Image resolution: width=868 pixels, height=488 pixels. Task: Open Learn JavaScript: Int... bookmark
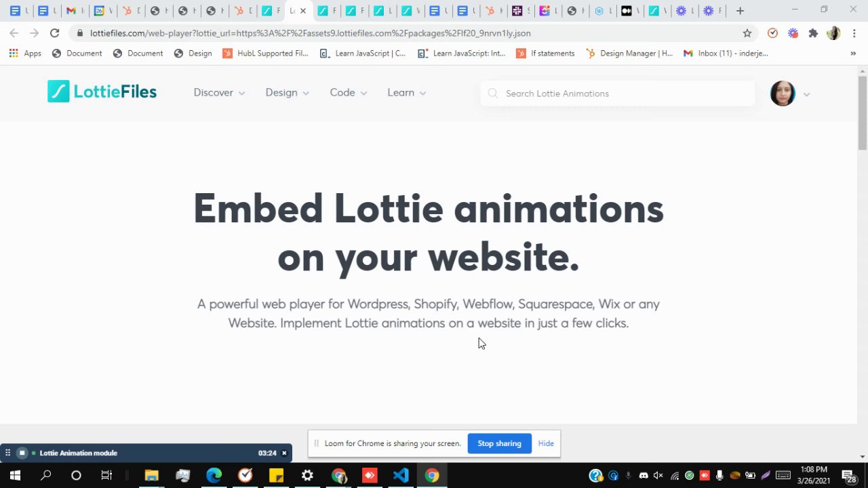point(461,53)
